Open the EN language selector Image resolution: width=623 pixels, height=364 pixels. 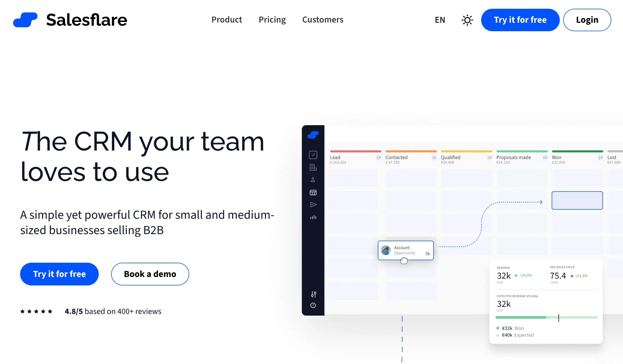[440, 20]
